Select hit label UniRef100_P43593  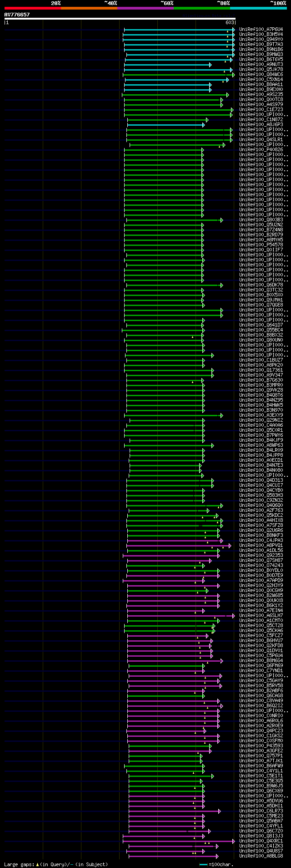261,745
